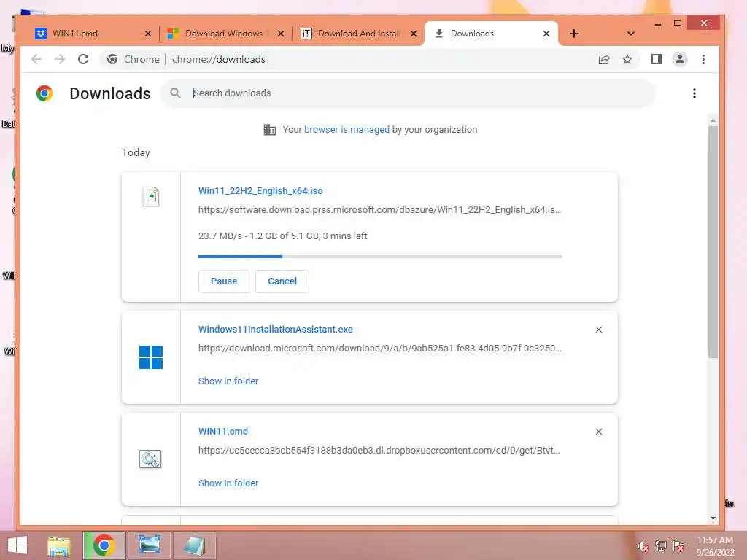Close the Download Windows tab
The image size is (747, 560).
coord(281,34)
